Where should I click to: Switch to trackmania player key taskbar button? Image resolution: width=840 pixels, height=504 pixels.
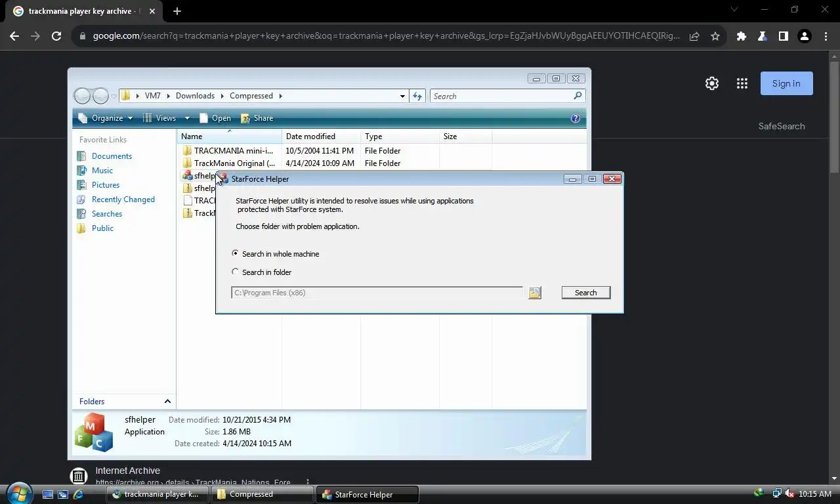[157, 494]
